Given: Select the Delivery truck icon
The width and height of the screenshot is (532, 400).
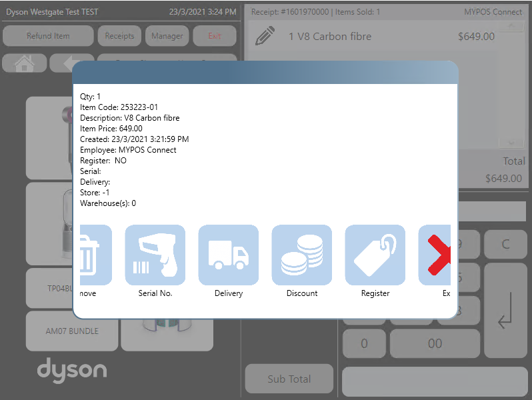Looking at the screenshot, I should [x=229, y=255].
